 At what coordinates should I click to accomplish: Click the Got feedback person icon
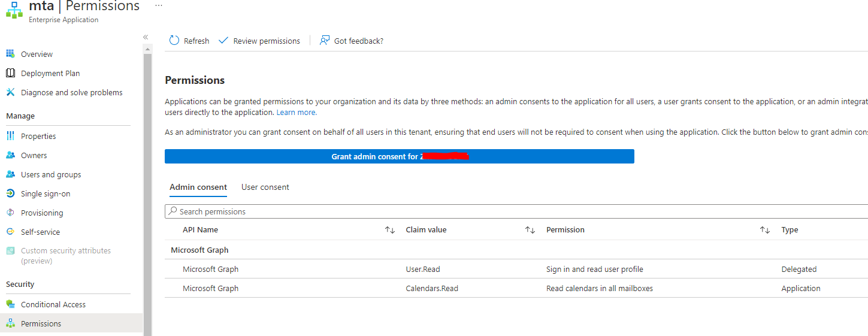click(x=325, y=40)
